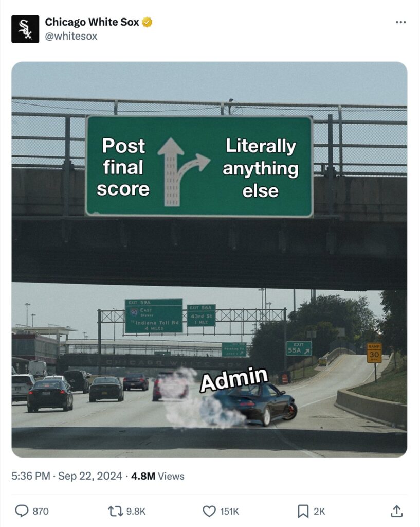Click the 870 replies count
420x527 pixels.
coord(41,511)
